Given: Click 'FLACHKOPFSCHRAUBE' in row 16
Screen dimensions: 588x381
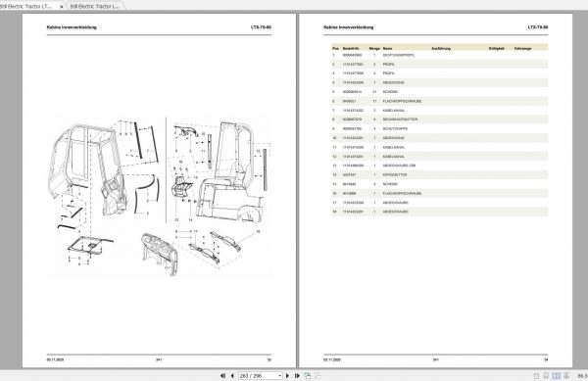Looking at the screenshot, I should pos(402,194).
